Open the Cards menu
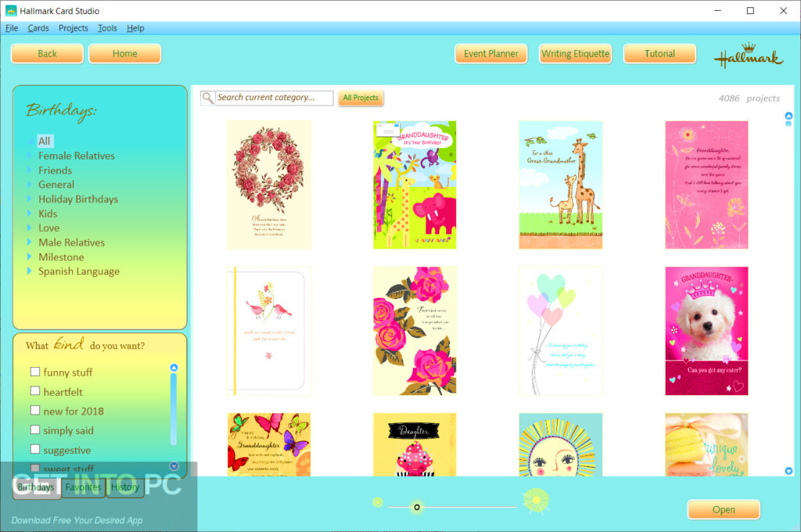Image resolution: width=801 pixels, height=532 pixels. [38, 28]
